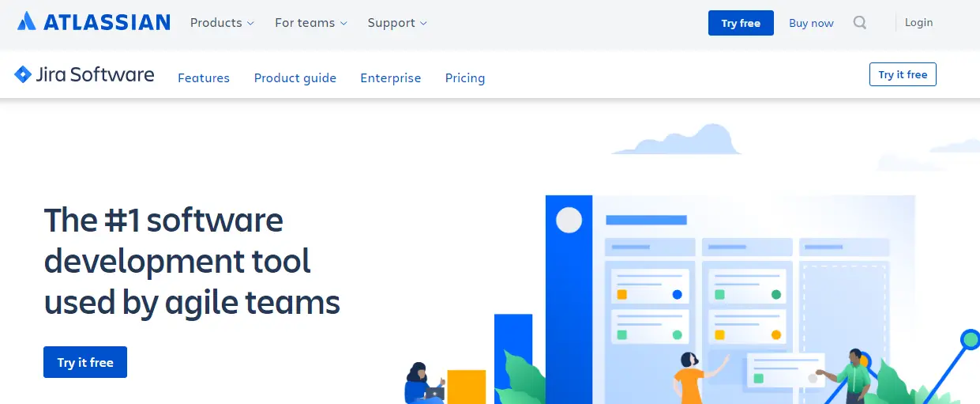This screenshot has width=980, height=404.
Task: Click the Login link
Action: coord(918,22)
